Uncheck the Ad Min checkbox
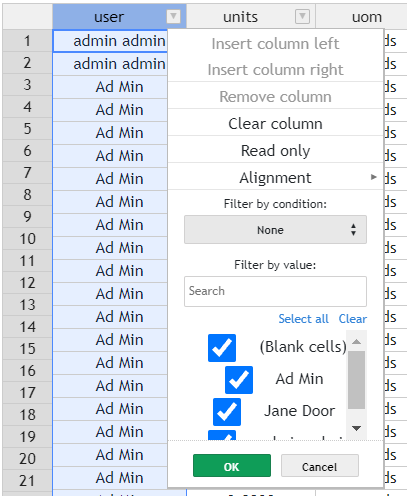Image resolution: width=407 pixels, height=496 pixels. (x=239, y=380)
